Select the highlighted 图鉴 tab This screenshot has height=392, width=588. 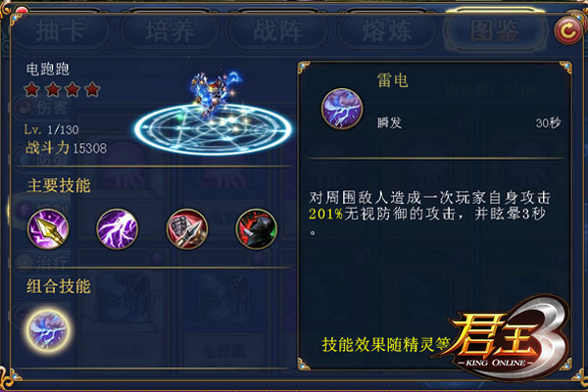pos(495,30)
